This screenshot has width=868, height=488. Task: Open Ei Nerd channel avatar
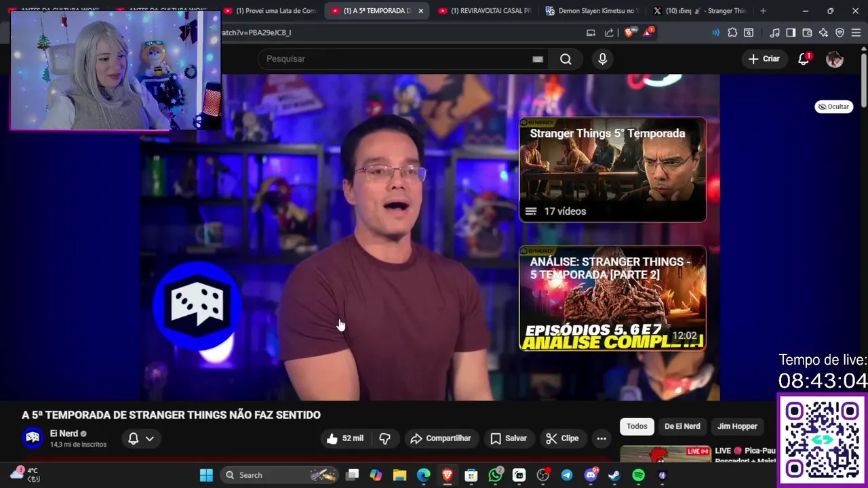33,438
